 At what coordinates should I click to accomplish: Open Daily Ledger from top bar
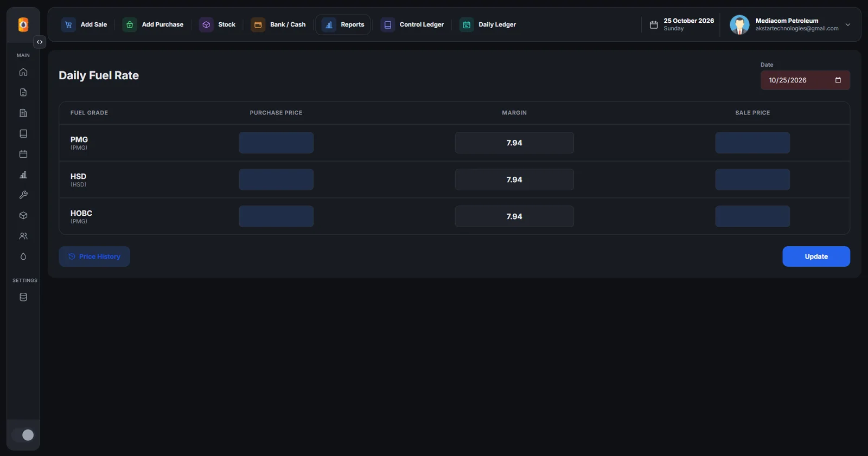pos(488,24)
